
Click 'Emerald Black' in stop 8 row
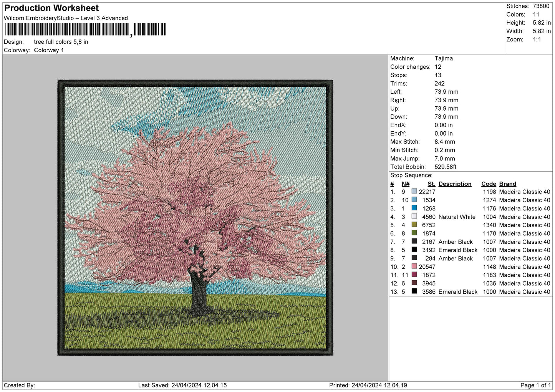point(458,250)
